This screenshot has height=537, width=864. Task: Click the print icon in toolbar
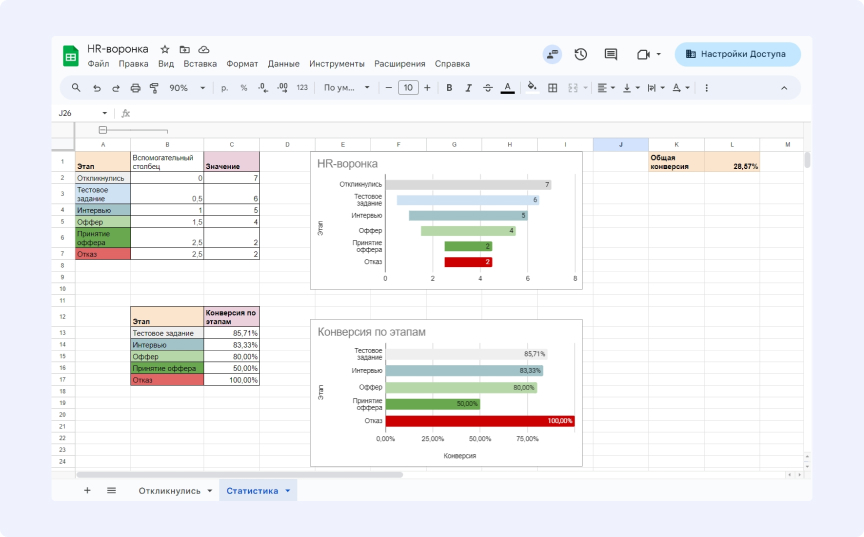135,88
